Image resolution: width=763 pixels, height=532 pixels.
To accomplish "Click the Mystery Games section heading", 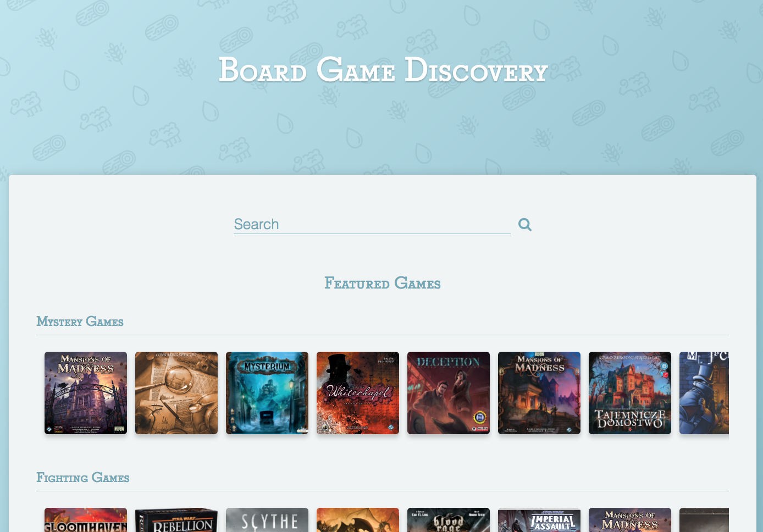I will [80, 322].
